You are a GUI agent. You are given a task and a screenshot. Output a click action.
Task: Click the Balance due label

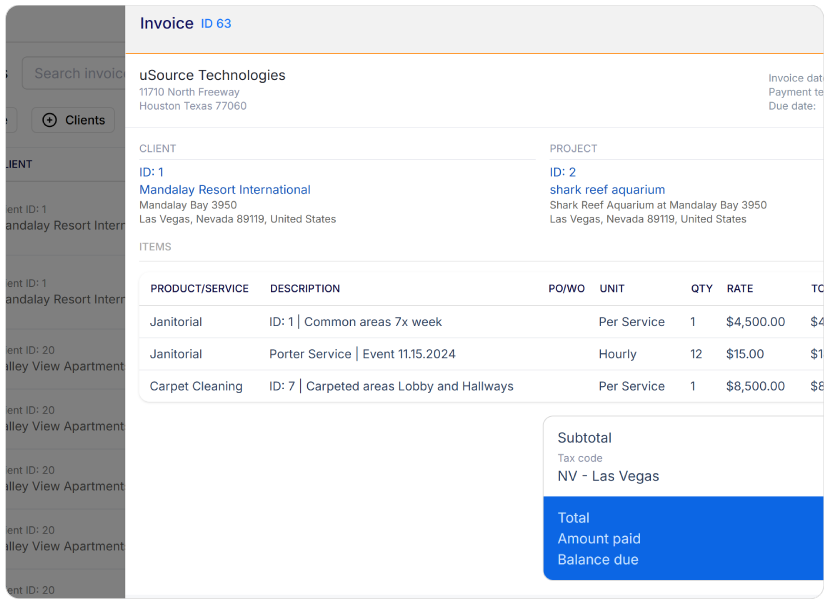click(x=598, y=560)
